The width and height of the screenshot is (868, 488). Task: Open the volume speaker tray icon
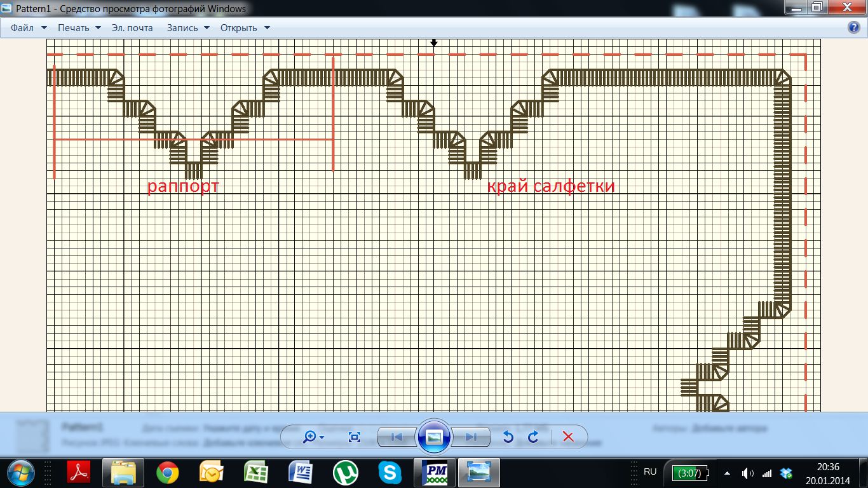[x=748, y=473]
